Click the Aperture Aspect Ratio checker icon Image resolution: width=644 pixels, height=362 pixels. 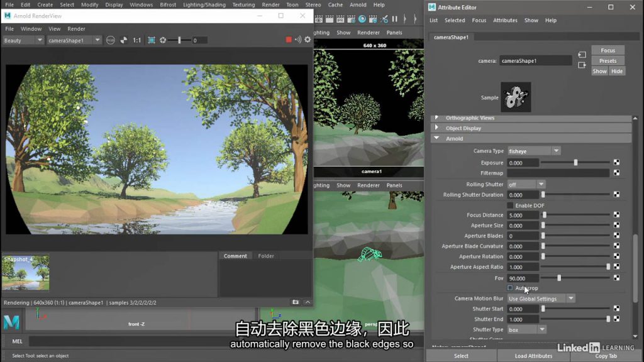point(616,266)
